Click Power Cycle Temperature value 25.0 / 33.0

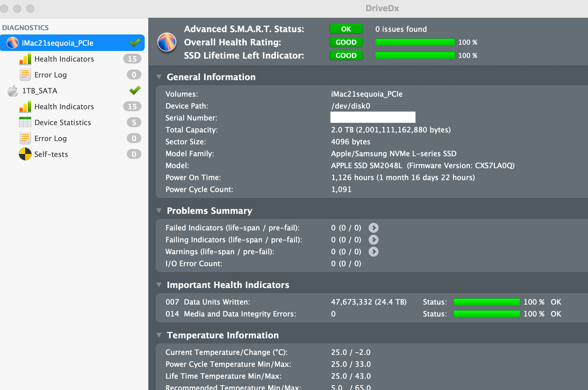[351, 364]
